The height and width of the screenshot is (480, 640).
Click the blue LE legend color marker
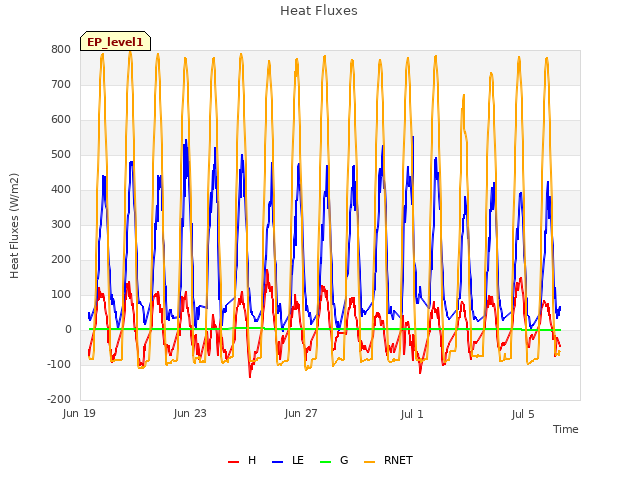278,462
